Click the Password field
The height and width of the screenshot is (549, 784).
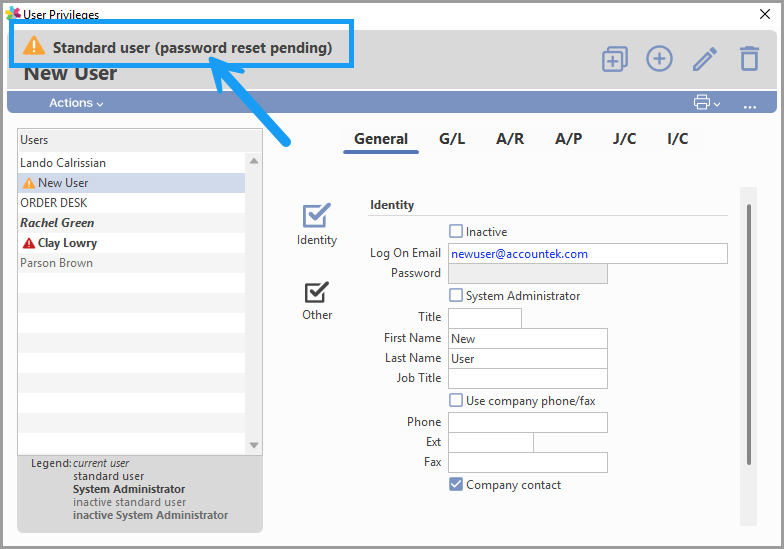click(528, 274)
